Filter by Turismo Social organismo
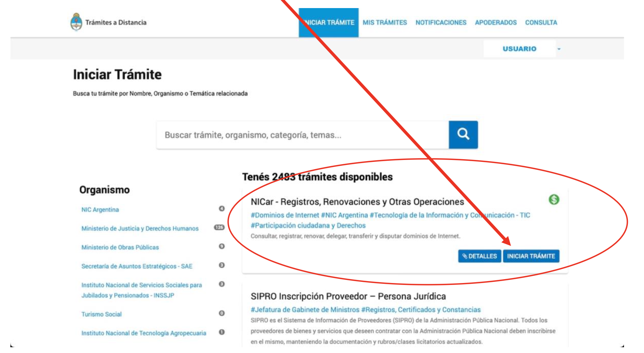 tap(101, 314)
